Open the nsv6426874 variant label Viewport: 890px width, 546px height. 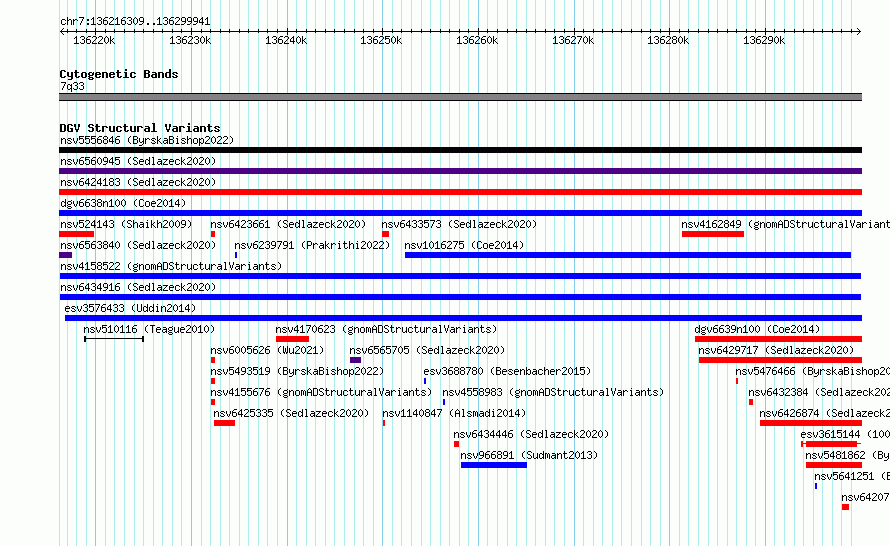824,413
